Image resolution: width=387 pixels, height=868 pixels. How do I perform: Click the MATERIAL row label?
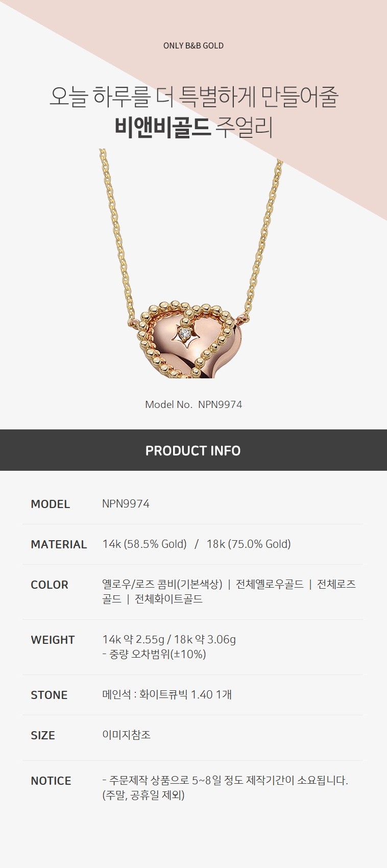(x=59, y=544)
